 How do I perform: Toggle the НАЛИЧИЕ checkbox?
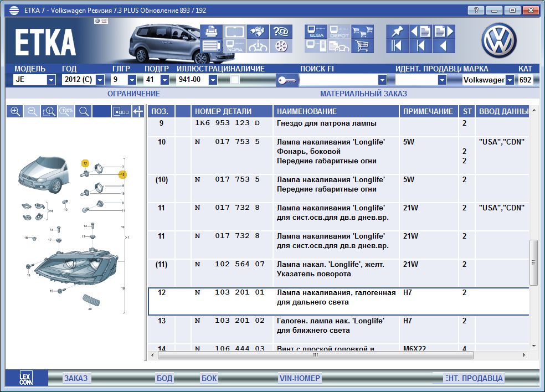coord(235,80)
